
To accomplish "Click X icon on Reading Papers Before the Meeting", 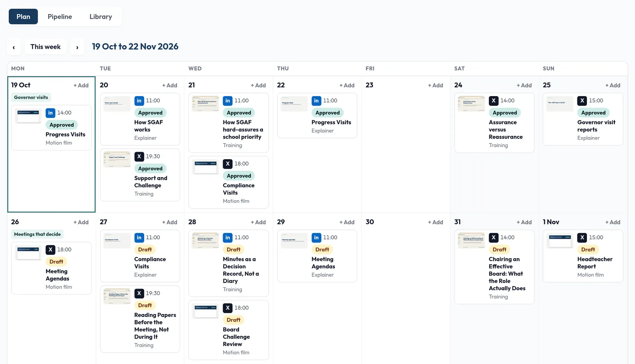I will point(139,293).
